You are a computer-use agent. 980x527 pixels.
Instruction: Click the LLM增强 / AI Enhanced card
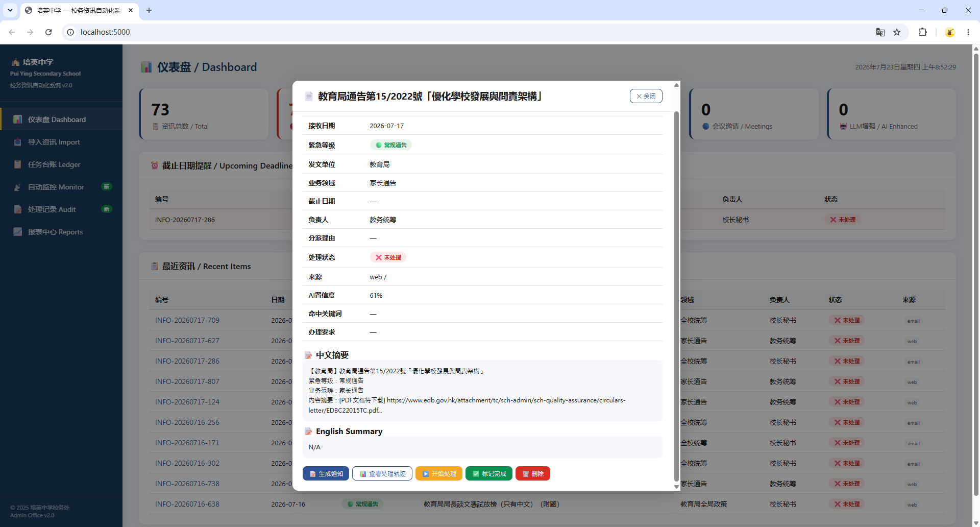click(x=891, y=114)
